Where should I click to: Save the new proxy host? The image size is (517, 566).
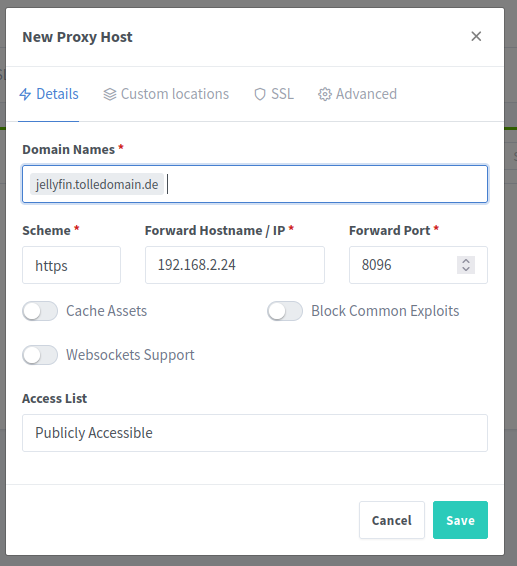460,520
